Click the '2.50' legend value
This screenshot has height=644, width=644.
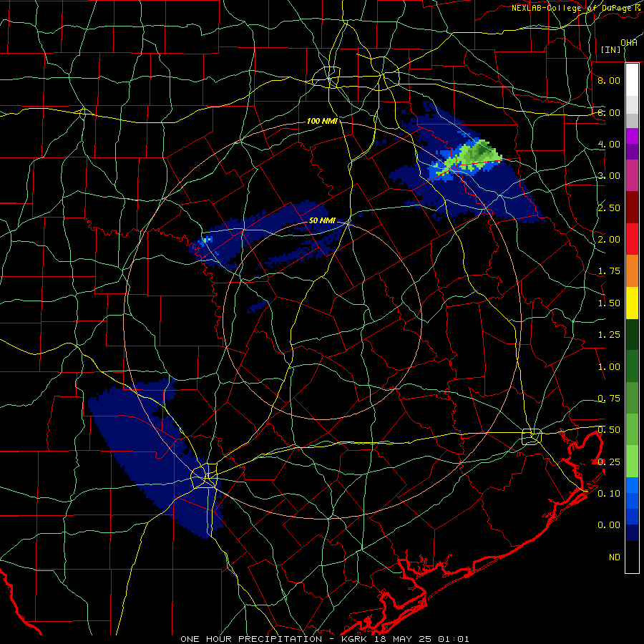coord(609,208)
